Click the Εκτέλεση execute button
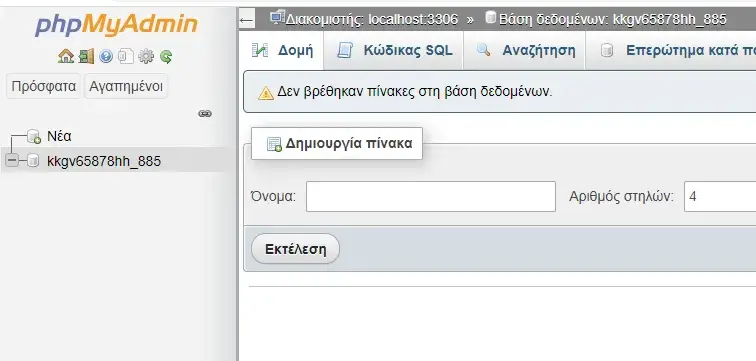756x361 pixels. 296,249
